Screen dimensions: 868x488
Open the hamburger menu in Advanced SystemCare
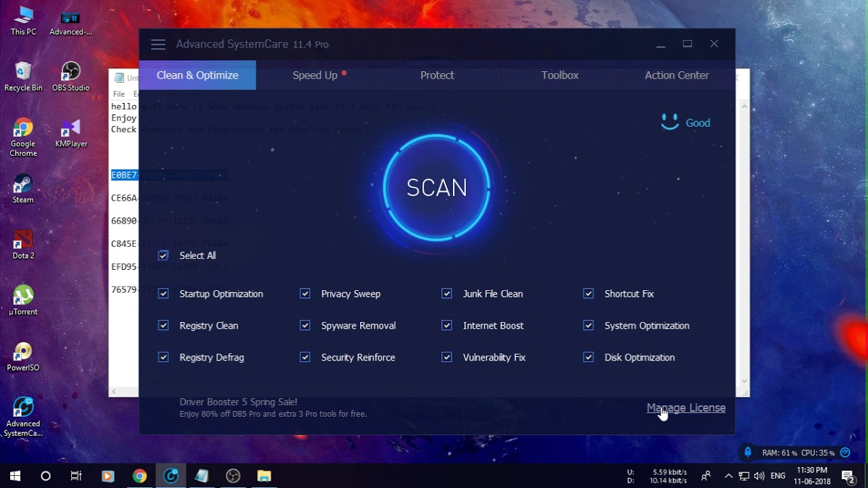point(158,45)
